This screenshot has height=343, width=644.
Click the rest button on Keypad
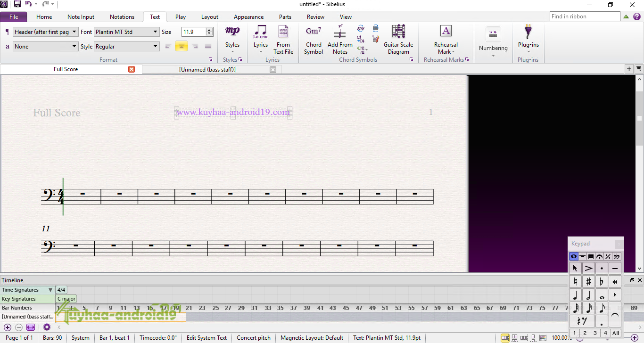[x=581, y=321]
